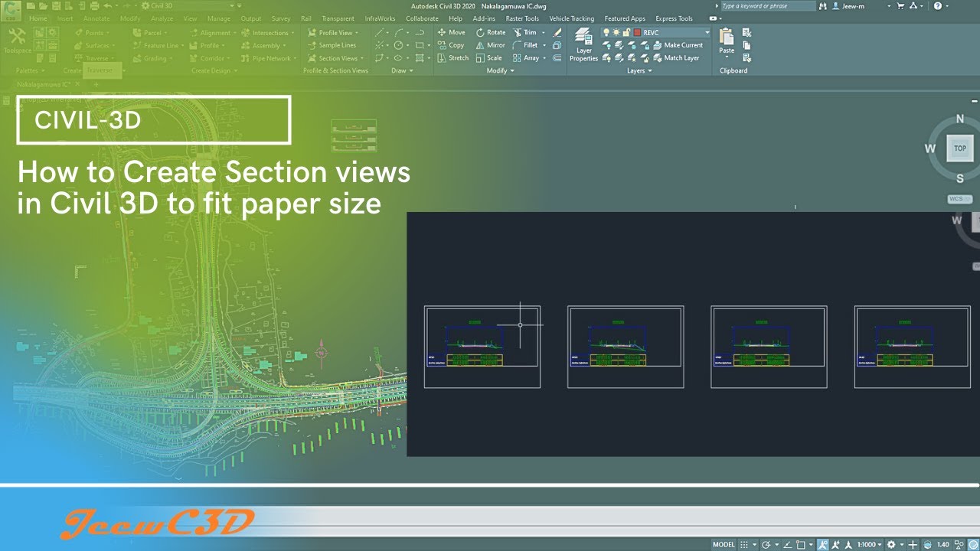Toggle MODEL space button in status bar

point(724,545)
